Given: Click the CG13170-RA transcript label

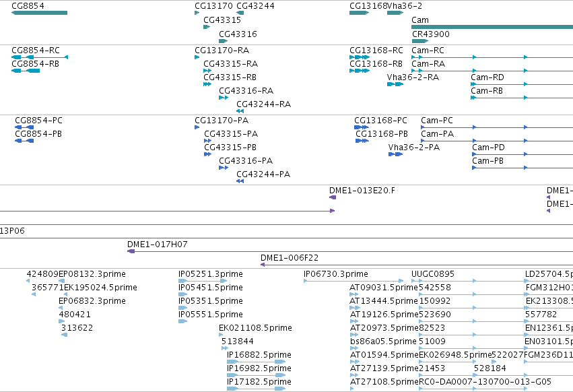Looking at the screenshot, I should [x=222, y=50].
